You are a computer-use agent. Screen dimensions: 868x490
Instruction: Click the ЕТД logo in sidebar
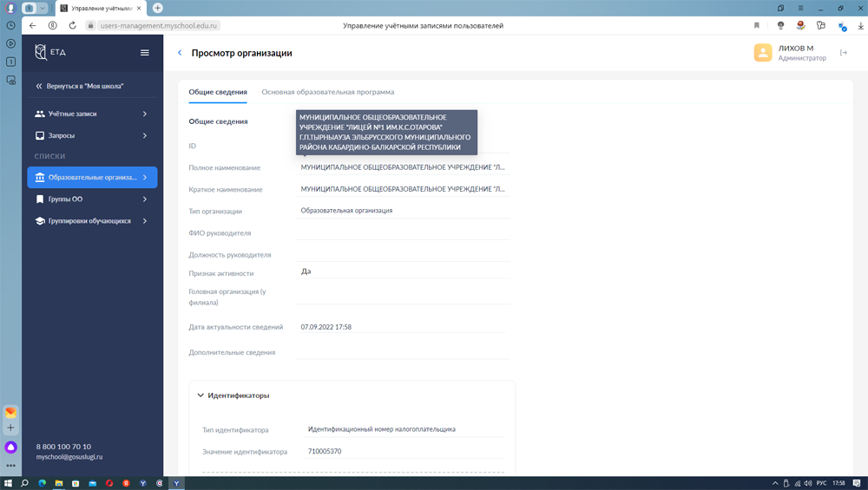point(49,53)
